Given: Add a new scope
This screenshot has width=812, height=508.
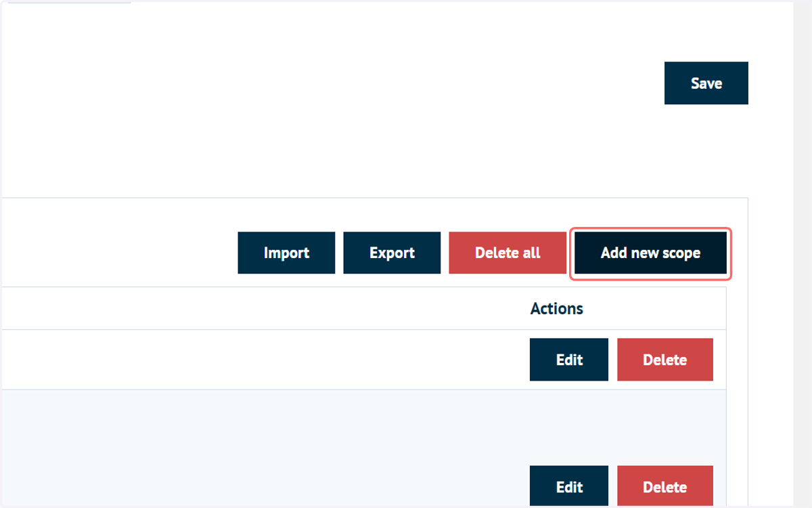Looking at the screenshot, I should (650, 253).
